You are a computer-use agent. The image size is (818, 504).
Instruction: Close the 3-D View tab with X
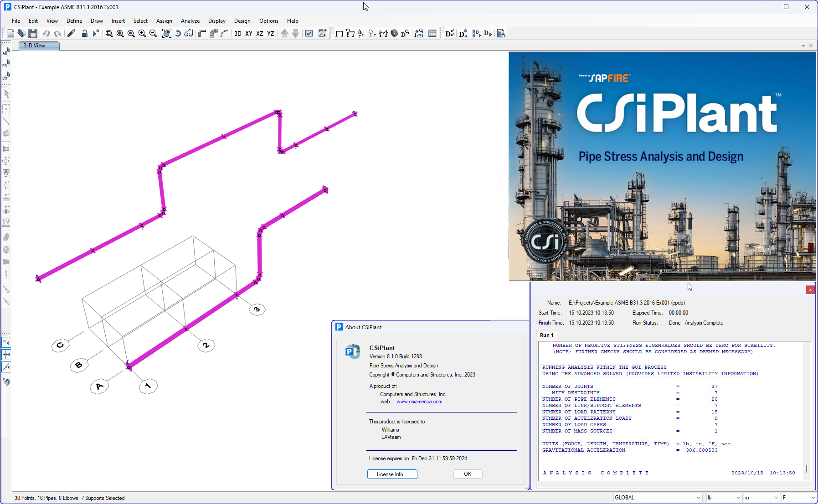tap(811, 46)
